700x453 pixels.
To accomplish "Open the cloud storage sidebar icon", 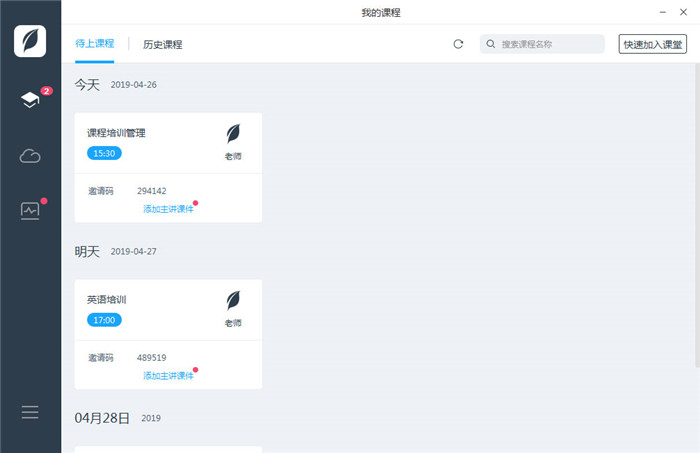I will coord(30,155).
